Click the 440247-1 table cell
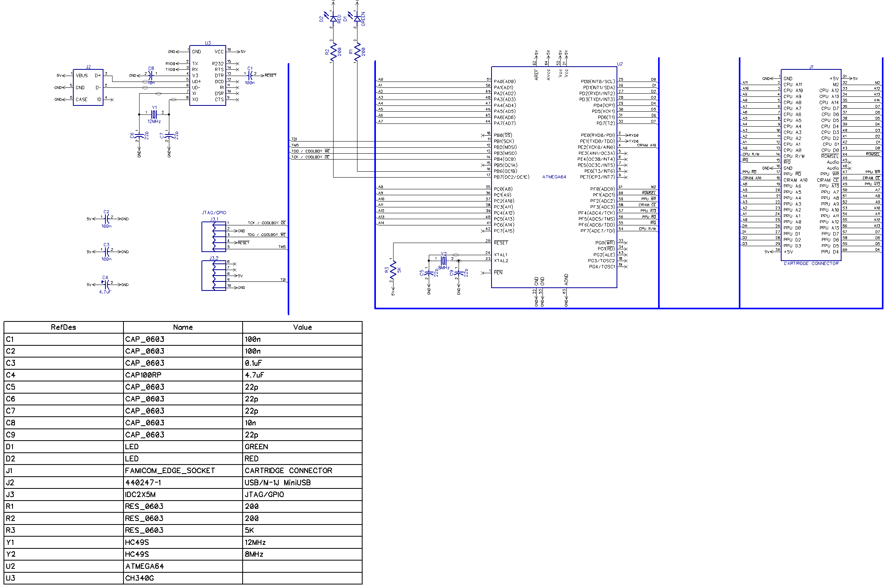 [x=183, y=483]
